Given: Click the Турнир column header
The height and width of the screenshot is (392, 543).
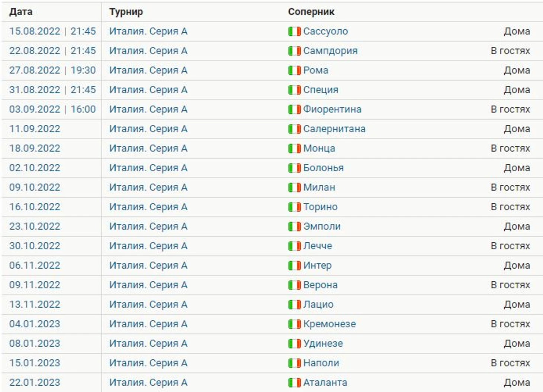Looking at the screenshot, I should [x=126, y=12].
